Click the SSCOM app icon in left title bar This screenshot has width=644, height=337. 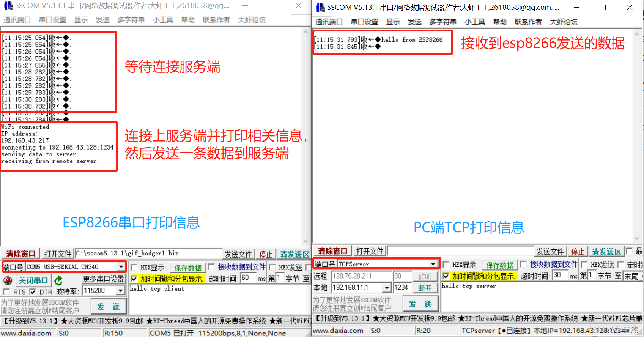tap(8, 6)
